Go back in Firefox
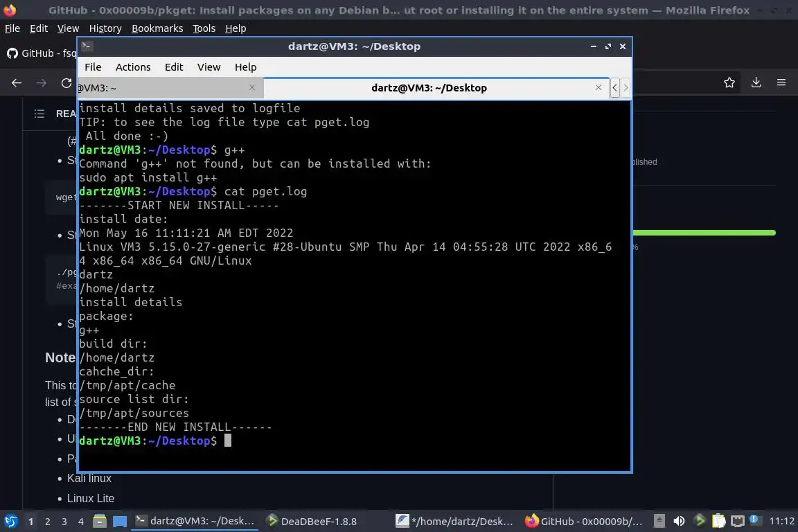Screen dimensions: 798x532 [17, 82]
